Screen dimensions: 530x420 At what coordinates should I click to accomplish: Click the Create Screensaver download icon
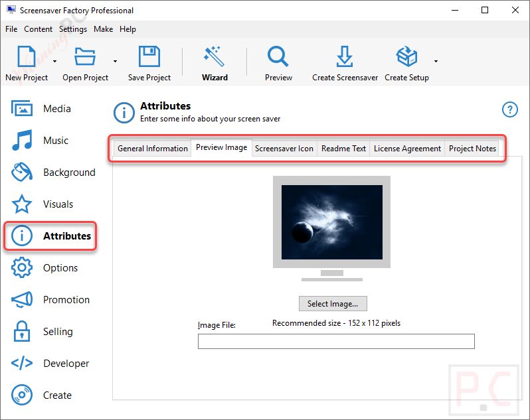point(345,56)
